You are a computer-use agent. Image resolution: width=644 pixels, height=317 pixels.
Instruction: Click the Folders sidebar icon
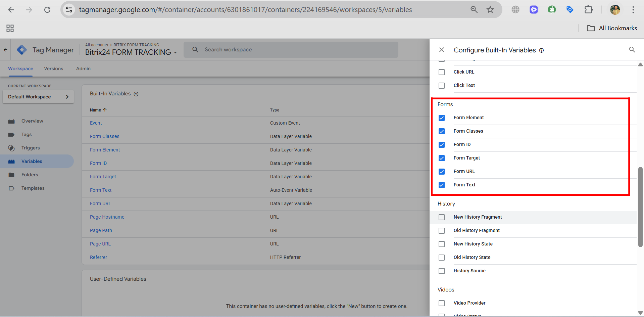(11, 175)
